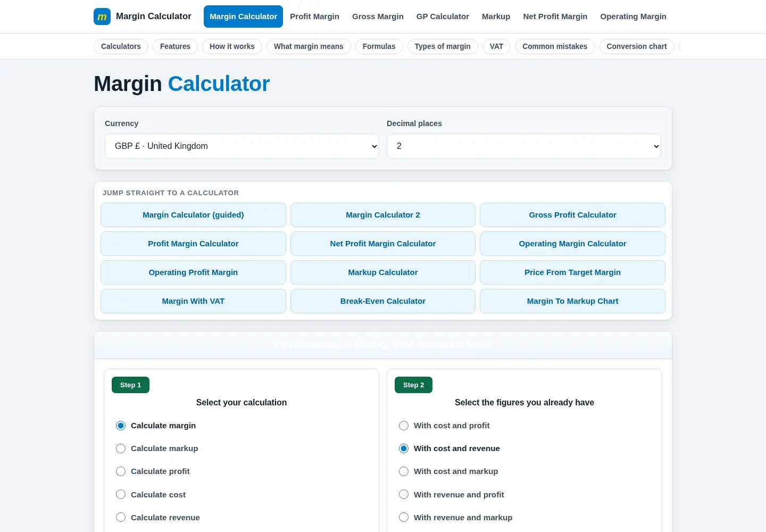Select the Calculate revenue option

point(121,518)
